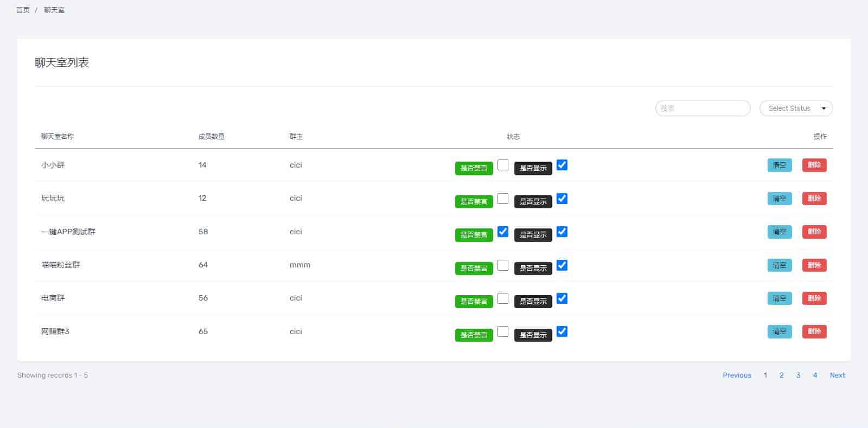Screen dimensions: 868x428
Task: Uncheck mute checkbox for 一键APP测试群
Action: pos(503,232)
